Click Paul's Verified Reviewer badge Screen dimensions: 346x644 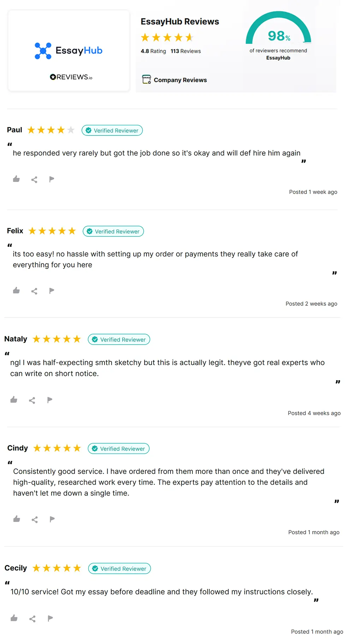pyautogui.click(x=112, y=130)
